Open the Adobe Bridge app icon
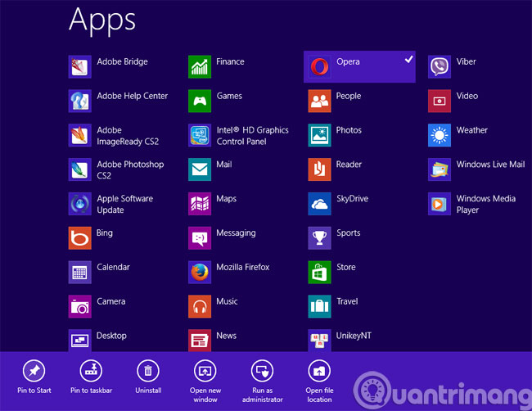The width and height of the screenshot is (532, 411). [x=79, y=67]
